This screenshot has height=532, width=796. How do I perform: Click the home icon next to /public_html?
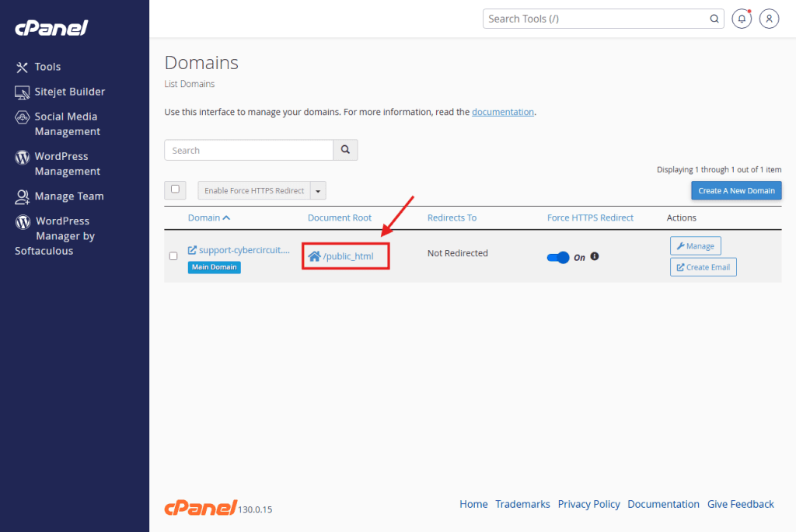314,256
